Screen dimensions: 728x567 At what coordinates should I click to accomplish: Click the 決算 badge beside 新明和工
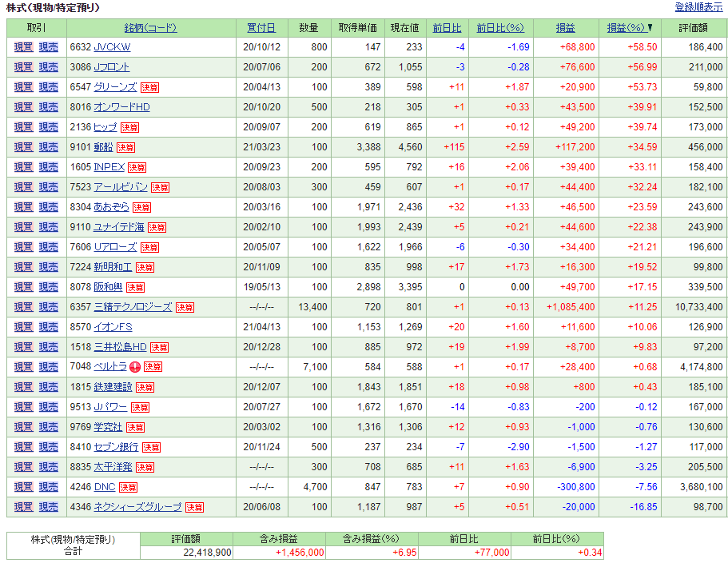point(145,267)
